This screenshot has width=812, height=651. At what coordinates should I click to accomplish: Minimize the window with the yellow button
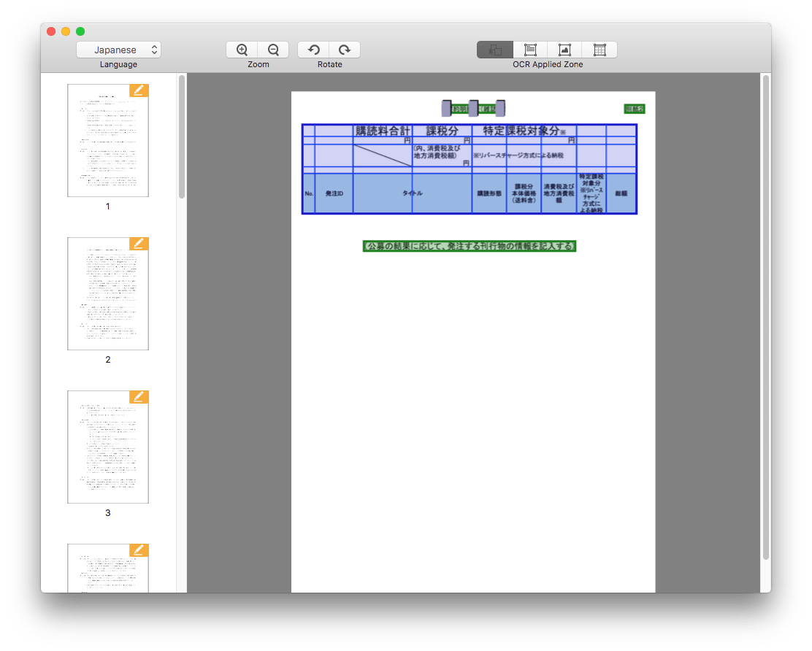tap(66, 31)
